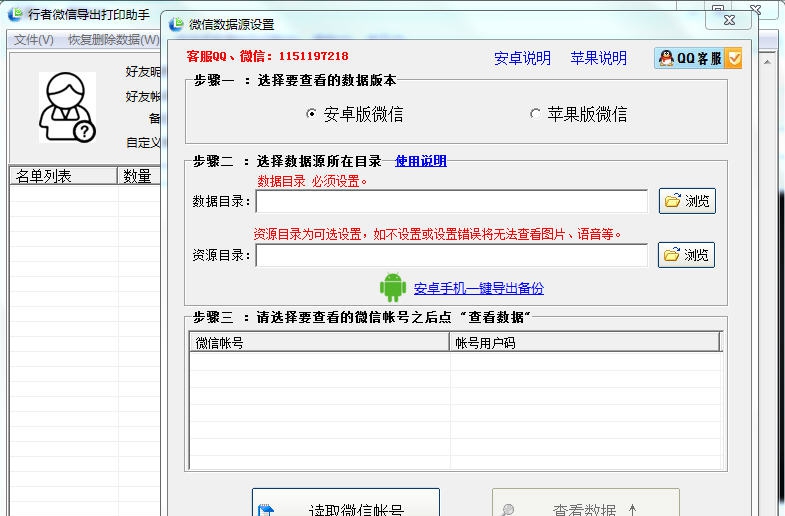Open the 苹果说明 link
785x516 pixels.
point(598,58)
